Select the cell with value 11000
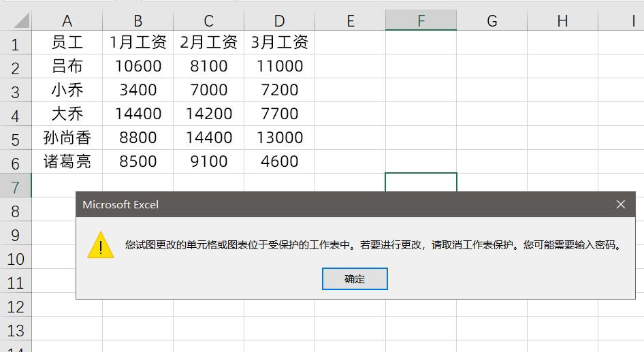644x352 pixels. 279,66
